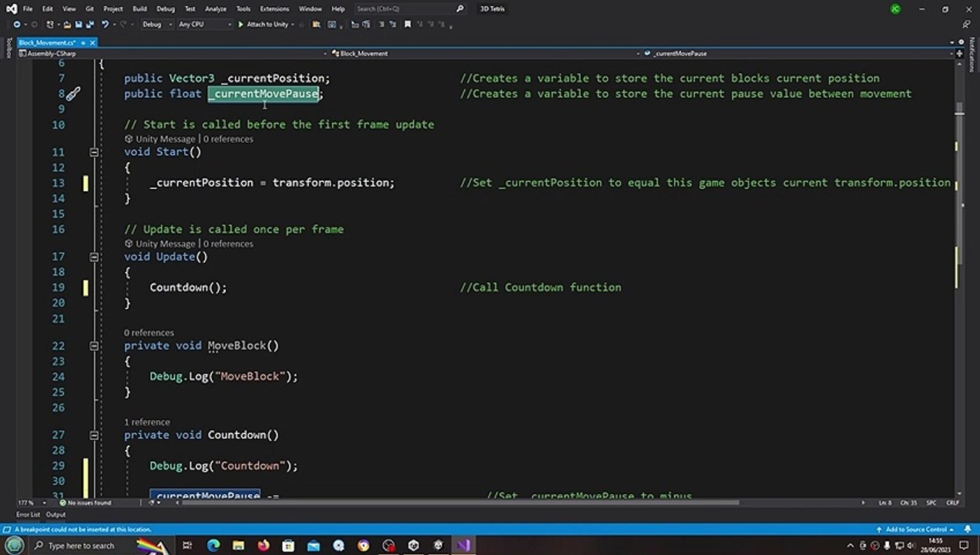Open Firefox from the taskbar
Viewport: 980px width, 555px height.
[x=263, y=545]
